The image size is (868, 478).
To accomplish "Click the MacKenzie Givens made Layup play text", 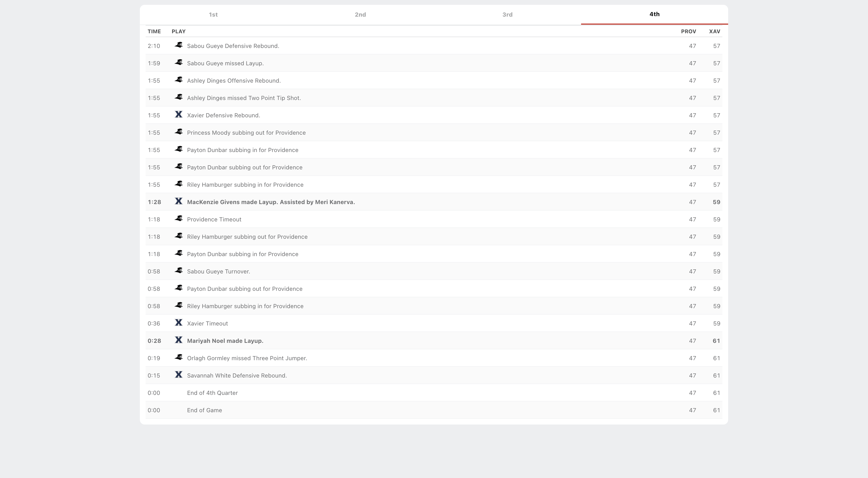I will (x=271, y=202).
